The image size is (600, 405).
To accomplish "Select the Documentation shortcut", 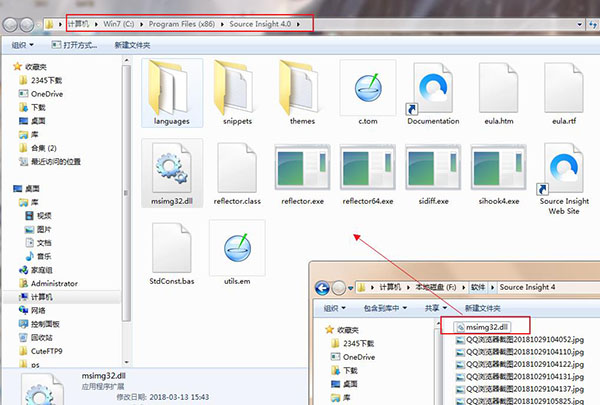I will pyautogui.click(x=433, y=93).
